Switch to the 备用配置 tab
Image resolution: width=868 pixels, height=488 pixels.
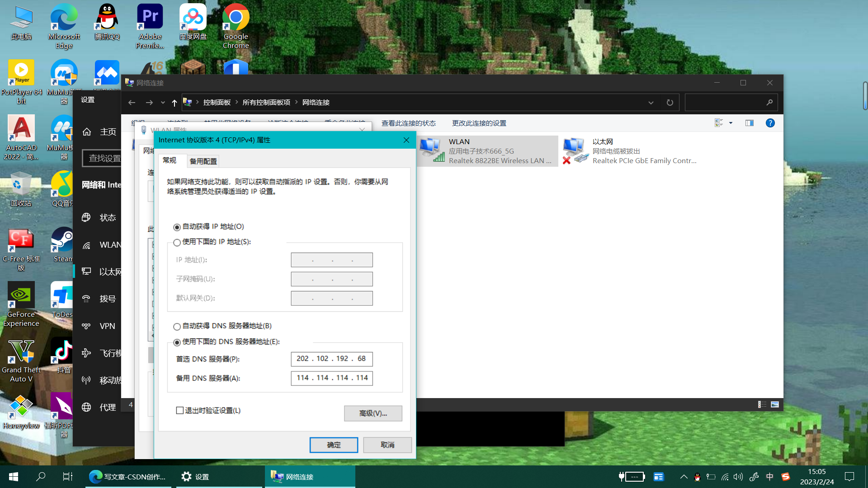coord(203,161)
